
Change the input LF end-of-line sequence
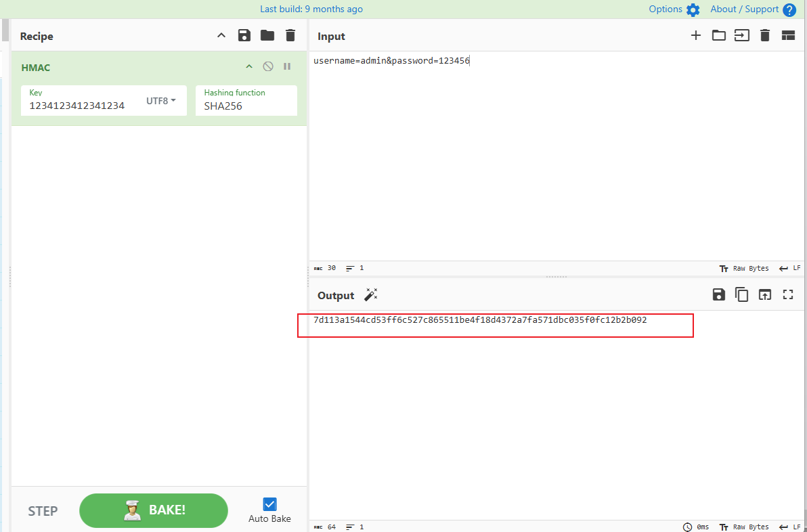[790, 268]
